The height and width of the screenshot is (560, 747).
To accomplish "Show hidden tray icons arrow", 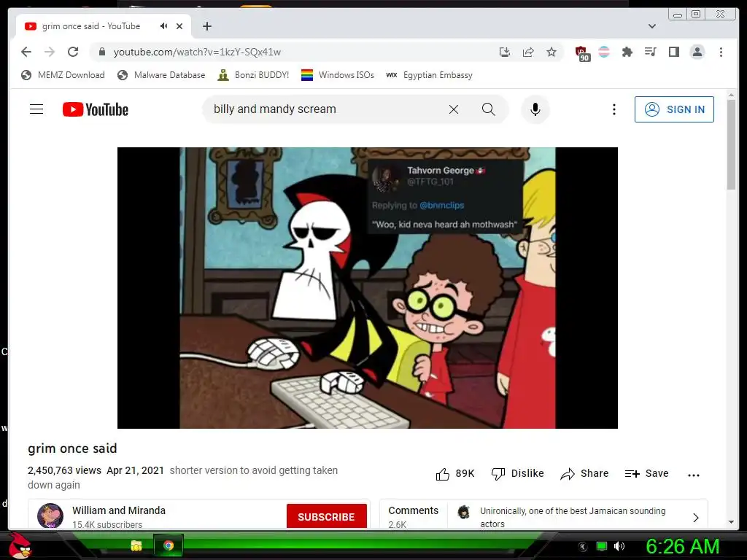I will point(582,547).
